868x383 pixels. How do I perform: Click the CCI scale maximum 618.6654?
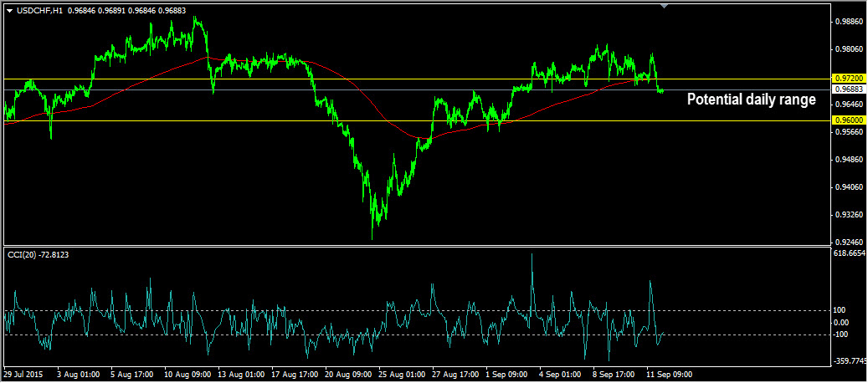[850, 253]
